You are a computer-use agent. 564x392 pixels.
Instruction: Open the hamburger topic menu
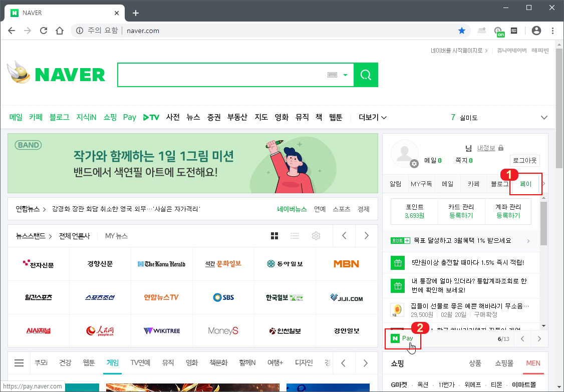(x=19, y=363)
